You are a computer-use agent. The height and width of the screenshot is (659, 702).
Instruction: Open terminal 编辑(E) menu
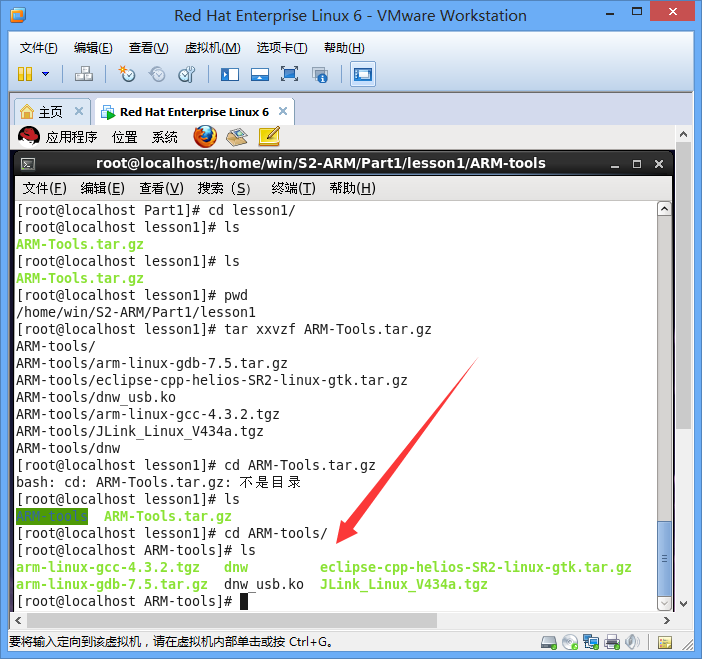point(103,188)
